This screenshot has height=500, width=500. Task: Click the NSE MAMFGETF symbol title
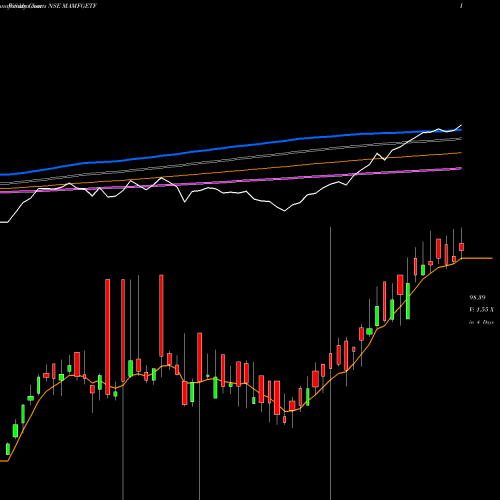[x=72, y=6]
